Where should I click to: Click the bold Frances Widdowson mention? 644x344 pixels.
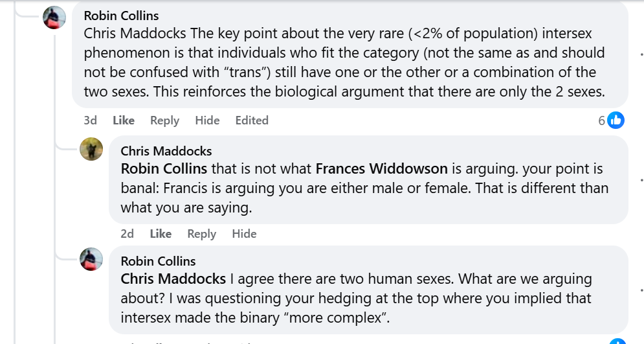(381, 169)
